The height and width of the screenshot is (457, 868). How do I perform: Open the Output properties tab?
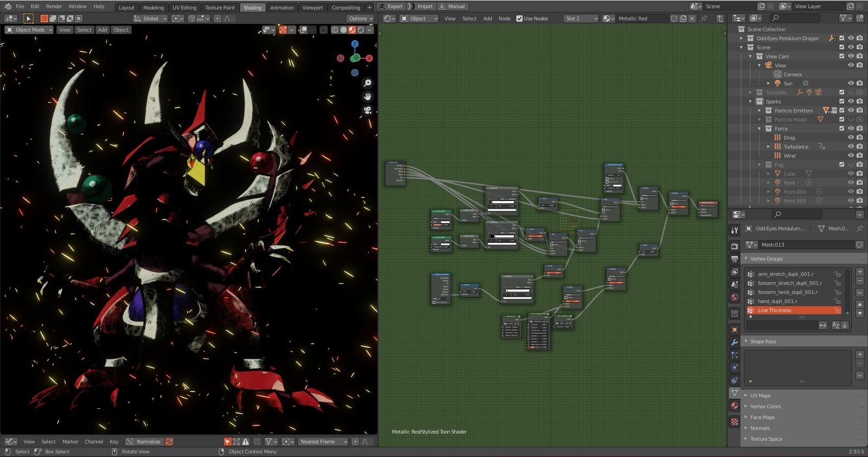pyautogui.click(x=735, y=259)
